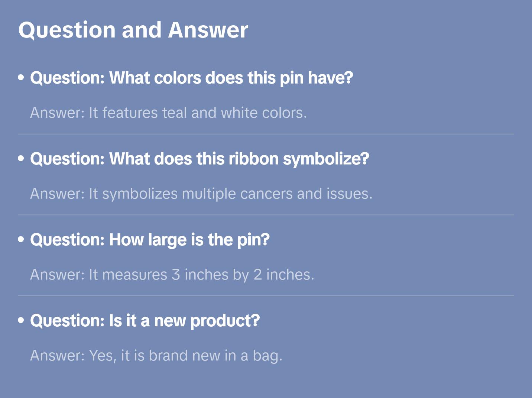Click the "Question and Answer" heading

(x=133, y=30)
